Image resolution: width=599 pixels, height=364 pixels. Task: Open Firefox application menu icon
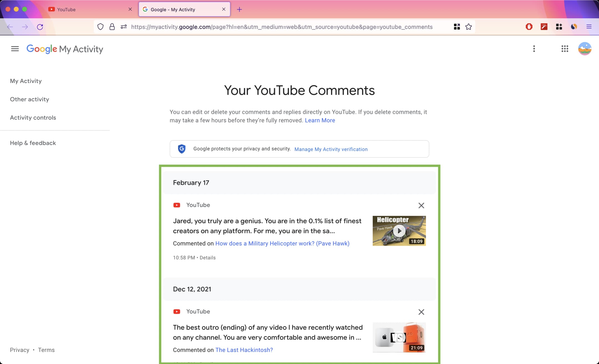(589, 27)
